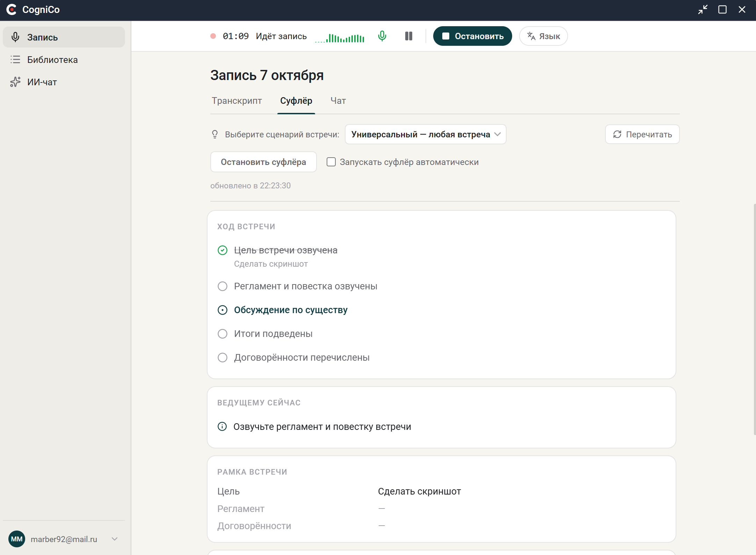This screenshot has height=555, width=756.
Task: Open the Язык language selector
Action: 544,36
